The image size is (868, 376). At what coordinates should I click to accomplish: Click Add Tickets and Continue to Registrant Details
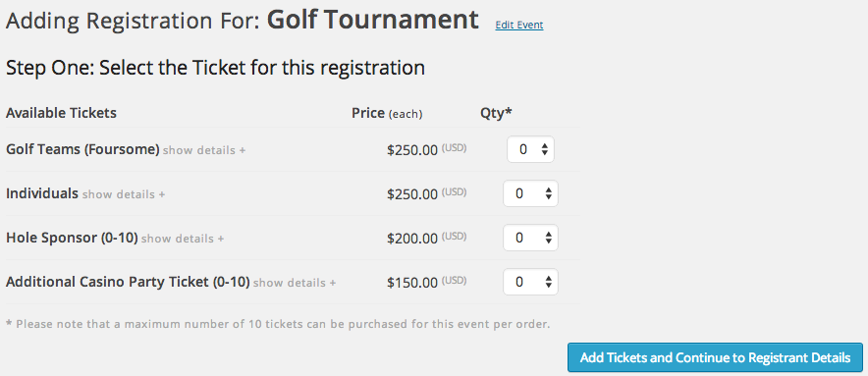pyautogui.click(x=715, y=357)
